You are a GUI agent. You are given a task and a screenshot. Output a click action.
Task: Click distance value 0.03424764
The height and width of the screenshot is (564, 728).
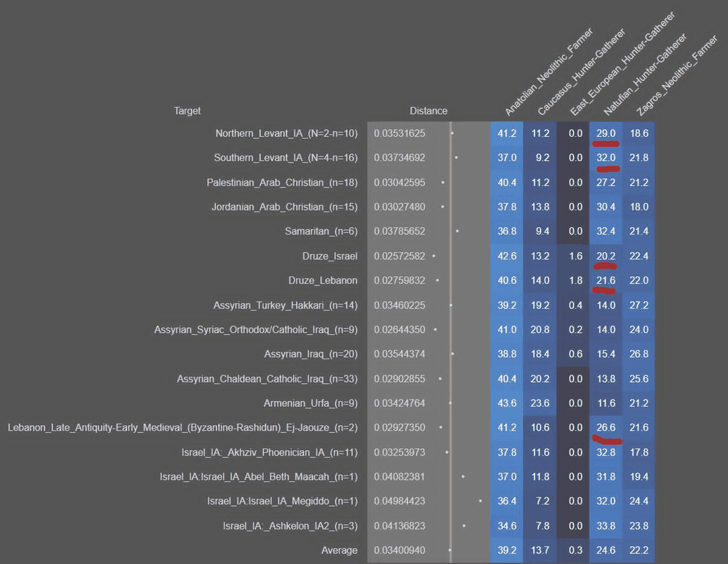(x=399, y=404)
